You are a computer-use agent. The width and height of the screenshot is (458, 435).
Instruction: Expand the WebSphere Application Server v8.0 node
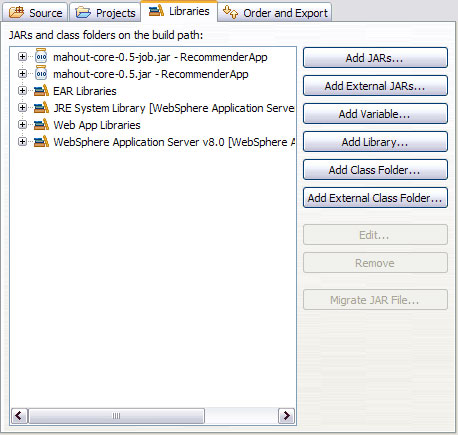(22, 141)
